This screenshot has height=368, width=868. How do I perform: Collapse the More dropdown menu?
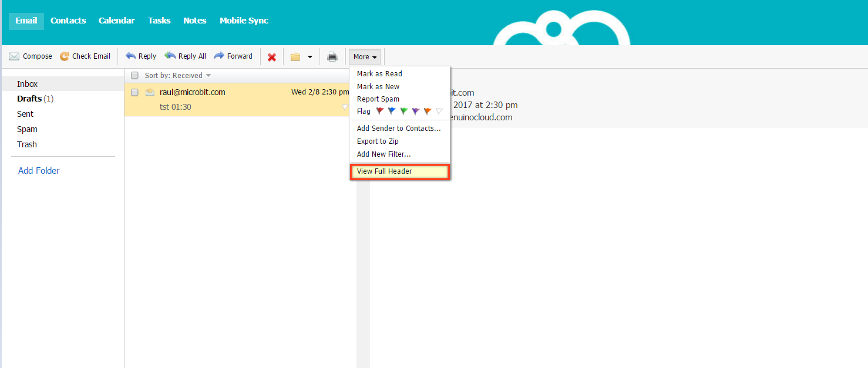click(x=365, y=57)
